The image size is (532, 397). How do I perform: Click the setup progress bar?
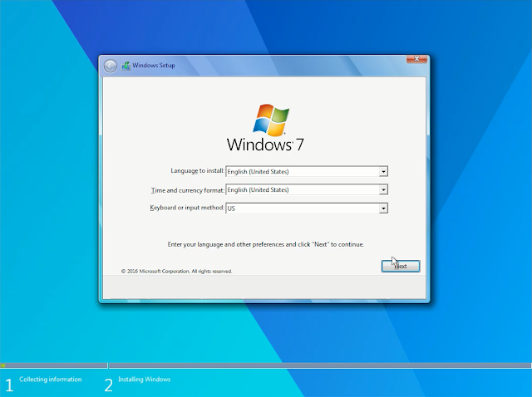click(x=266, y=365)
